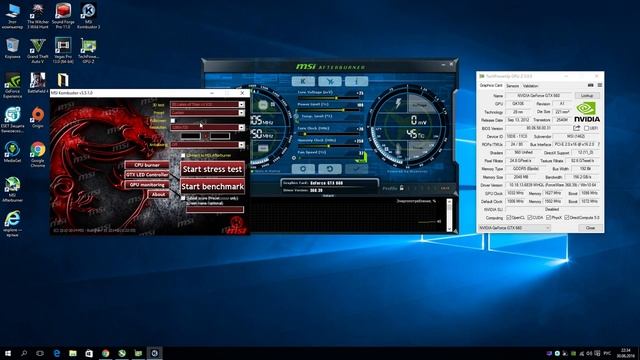The height and width of the screenshot is (360, 640).
Task: Open Vegas Pro desktop shortcut
Action: (x=63, y=50)
